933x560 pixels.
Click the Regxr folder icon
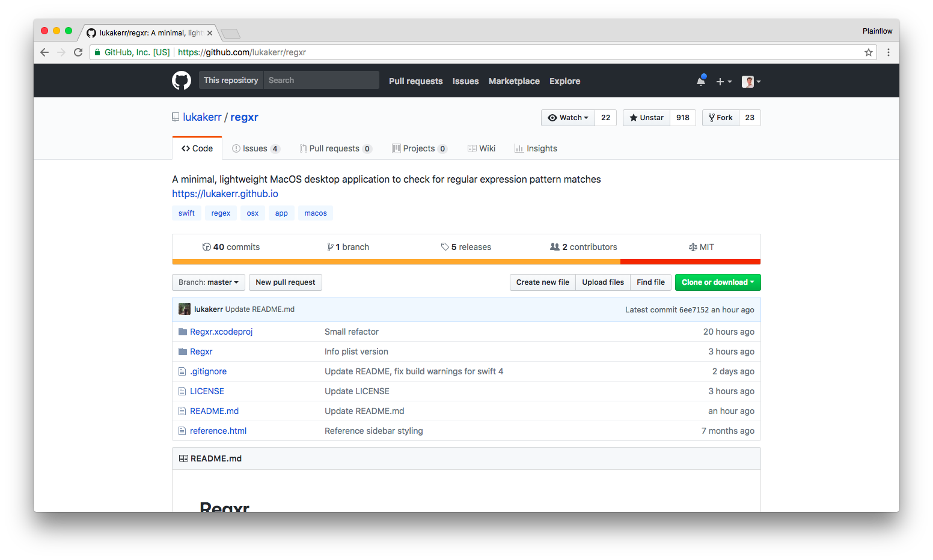183,352
